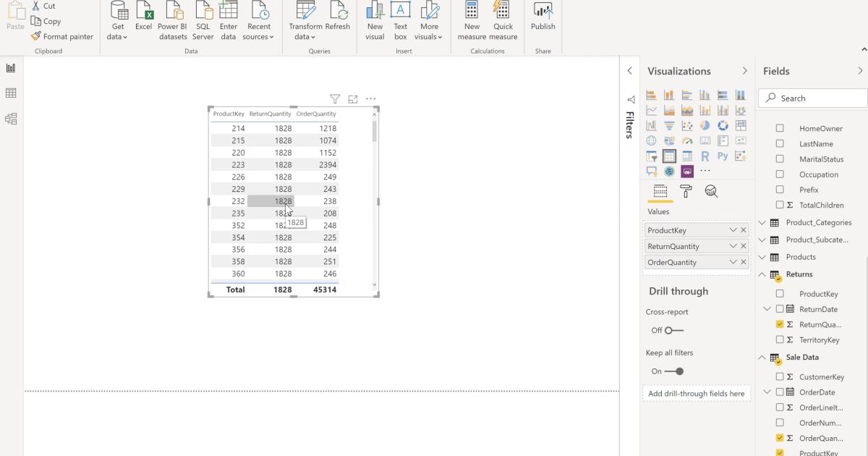Viewport: 868px width, 456px height.
Task: Select the Python visual
Action: (723, 156)
